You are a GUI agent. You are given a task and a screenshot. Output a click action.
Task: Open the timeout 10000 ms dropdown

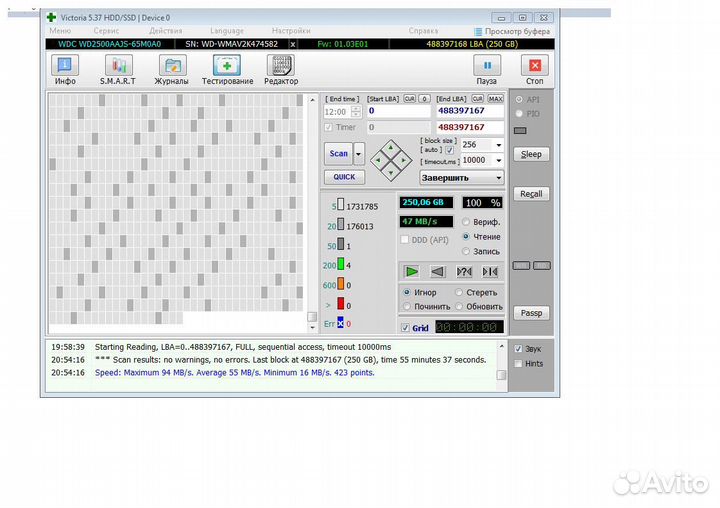coord(499,160)
